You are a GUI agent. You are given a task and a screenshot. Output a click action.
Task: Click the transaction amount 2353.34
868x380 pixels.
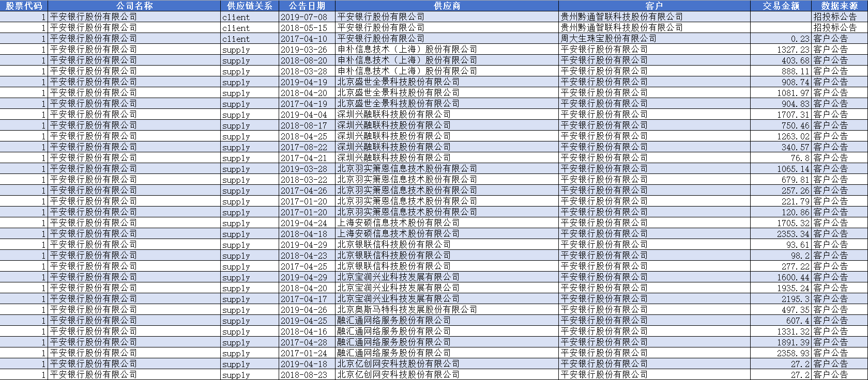(793, 234)
